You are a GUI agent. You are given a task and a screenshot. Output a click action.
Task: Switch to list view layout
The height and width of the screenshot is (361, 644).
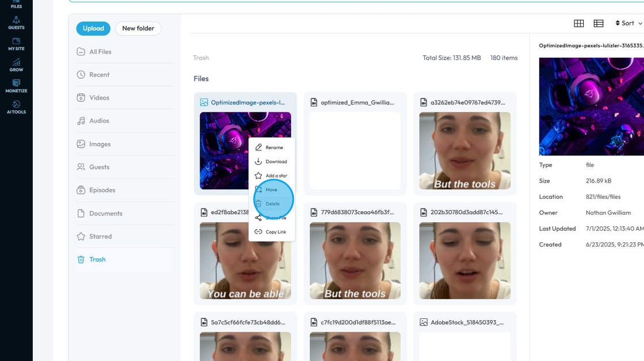pyautogui.click(x=599, y=24)
